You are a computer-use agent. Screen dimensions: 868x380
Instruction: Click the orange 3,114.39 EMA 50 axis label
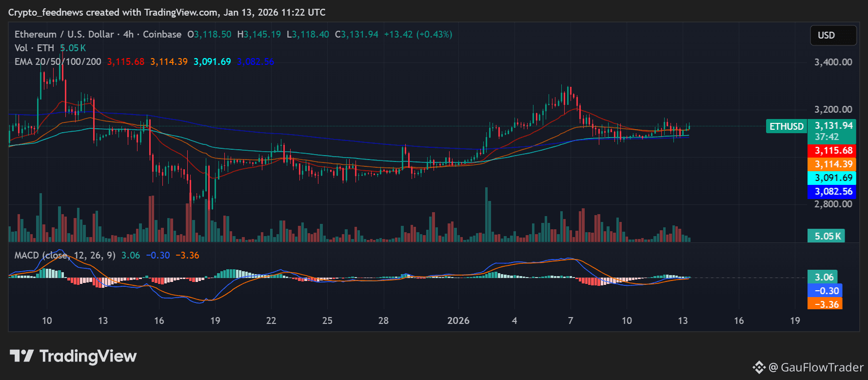pyautogui.click(x=832, y=164)
